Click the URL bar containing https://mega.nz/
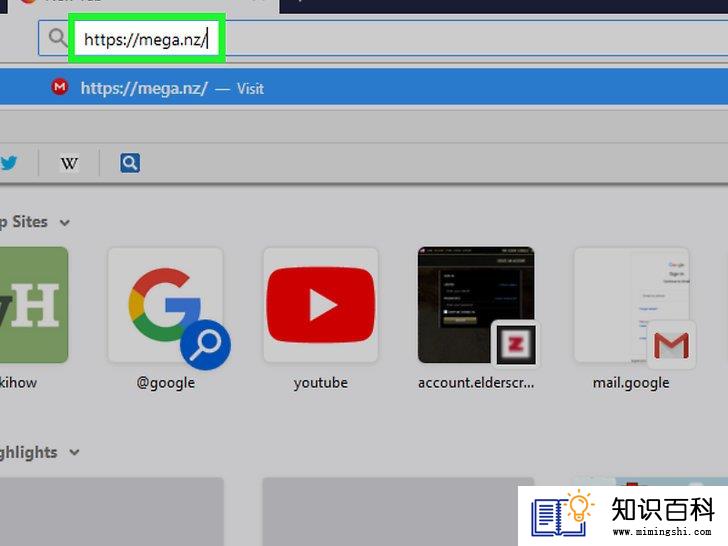 pyautogui.click(x=383, y=38)
